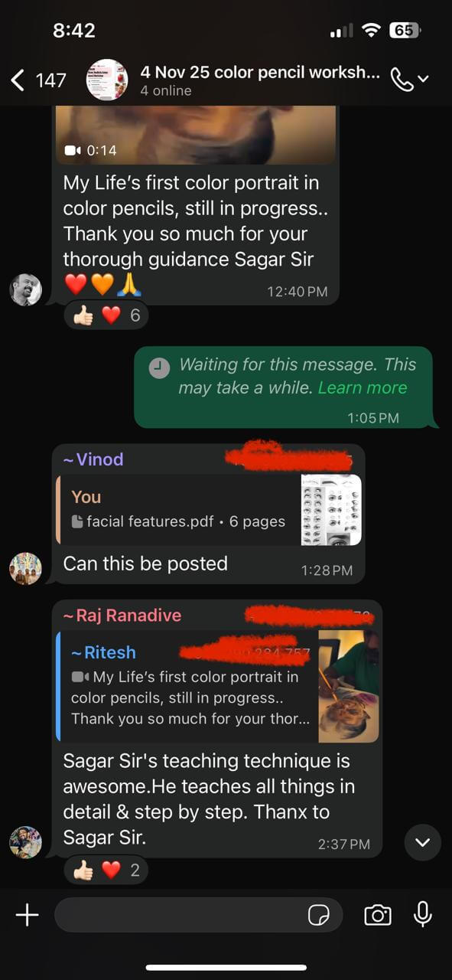
Task: Play the 0:14 video message
Action: click(x=195, y=135)
